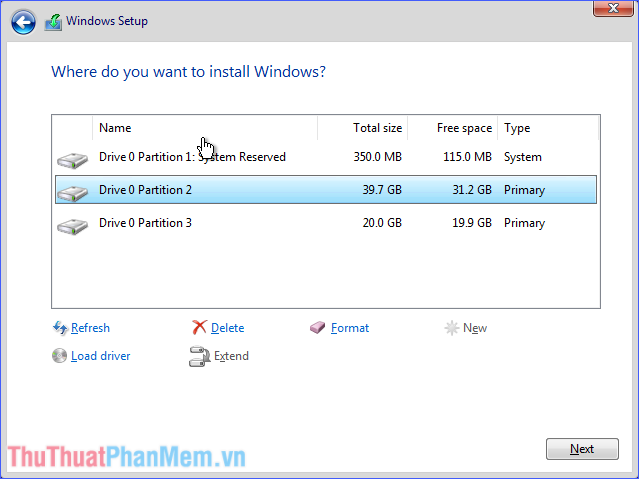
Task: Click the Load driver link
Action: click(101, 356)
